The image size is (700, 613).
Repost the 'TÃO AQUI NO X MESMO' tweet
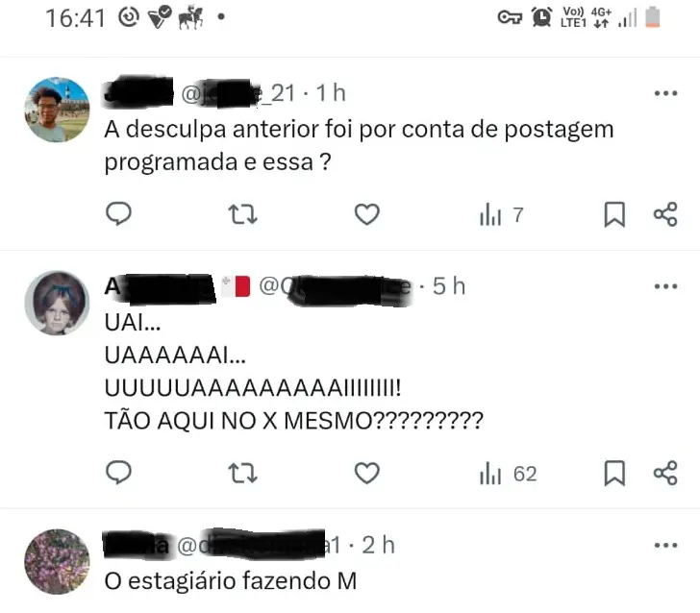242,473
